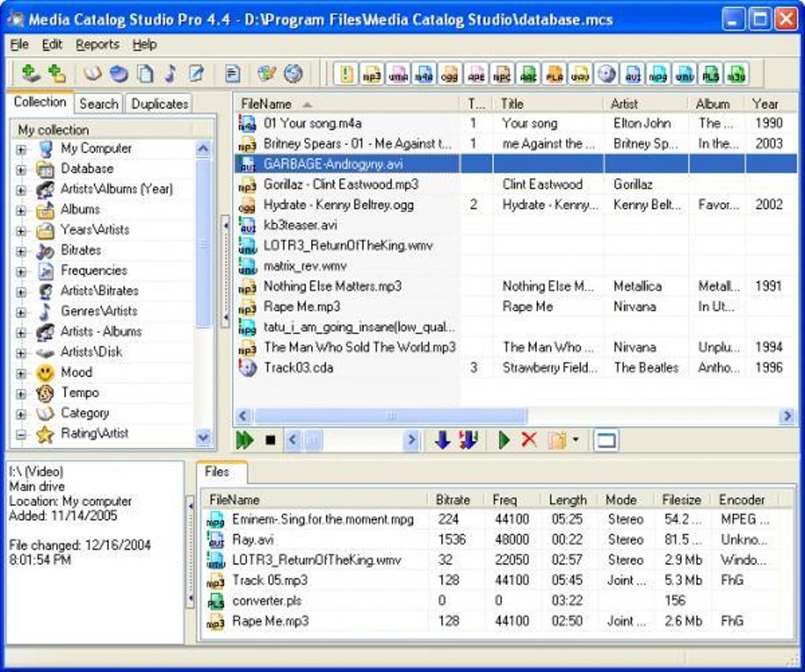Toggle the panel view button beside folder dropdown

click(606, 440)
